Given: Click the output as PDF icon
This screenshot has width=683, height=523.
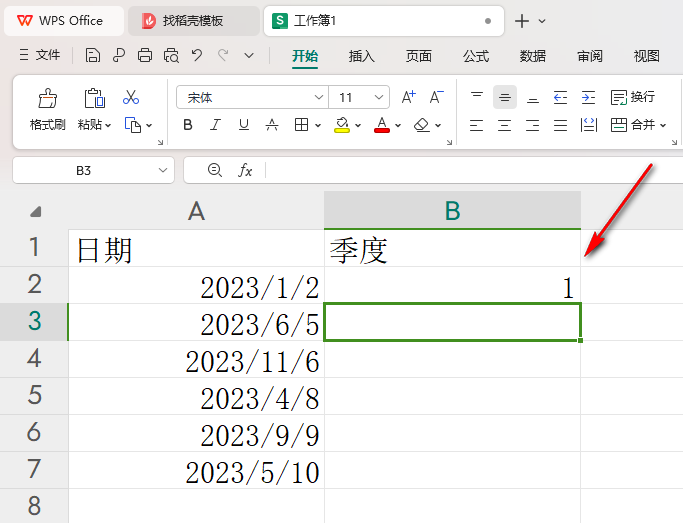Looking at the screenshot, I should [x=118, y=55].
